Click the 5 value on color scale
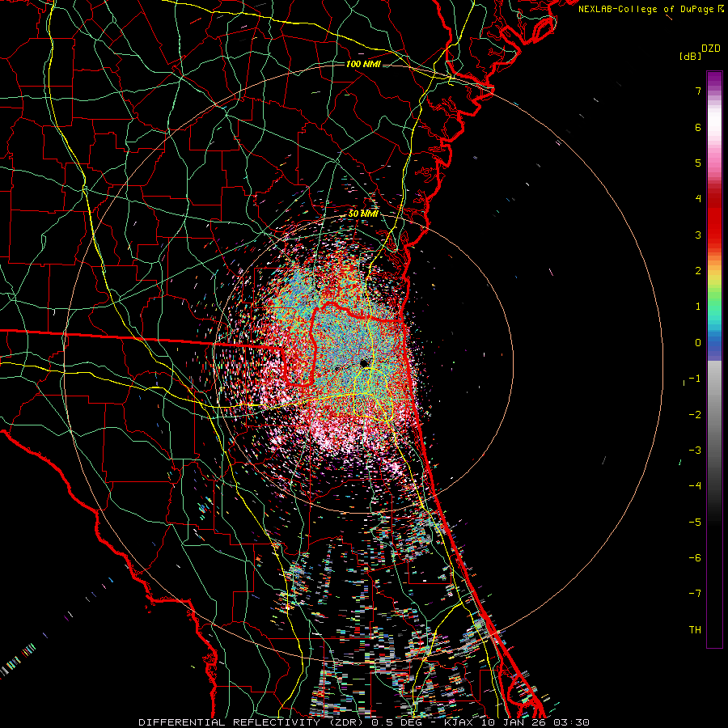 point(698,163)
